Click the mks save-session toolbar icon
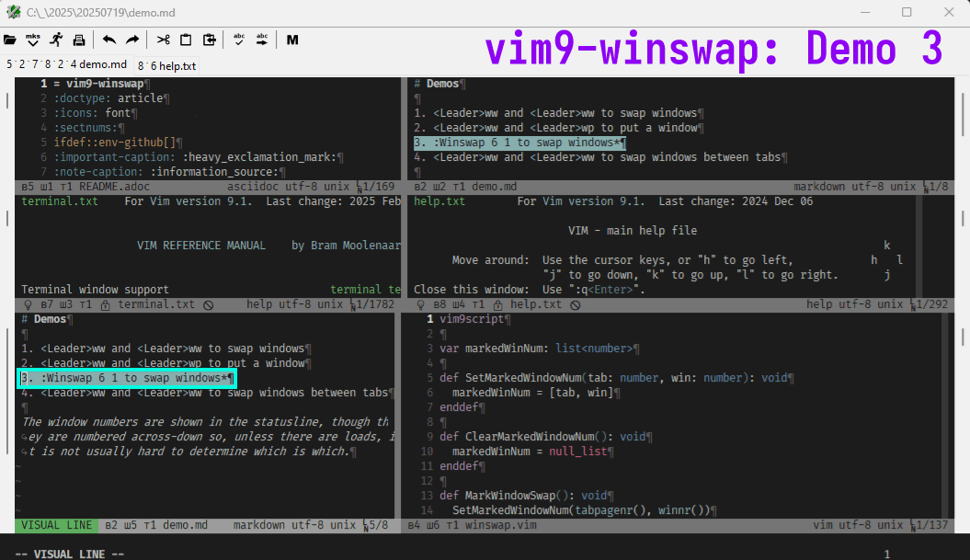 tap(33, 40)
